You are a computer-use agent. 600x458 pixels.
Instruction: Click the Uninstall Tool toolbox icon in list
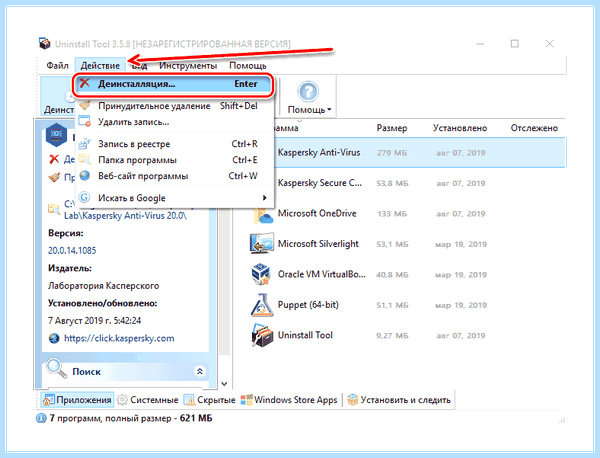point(262,335)
